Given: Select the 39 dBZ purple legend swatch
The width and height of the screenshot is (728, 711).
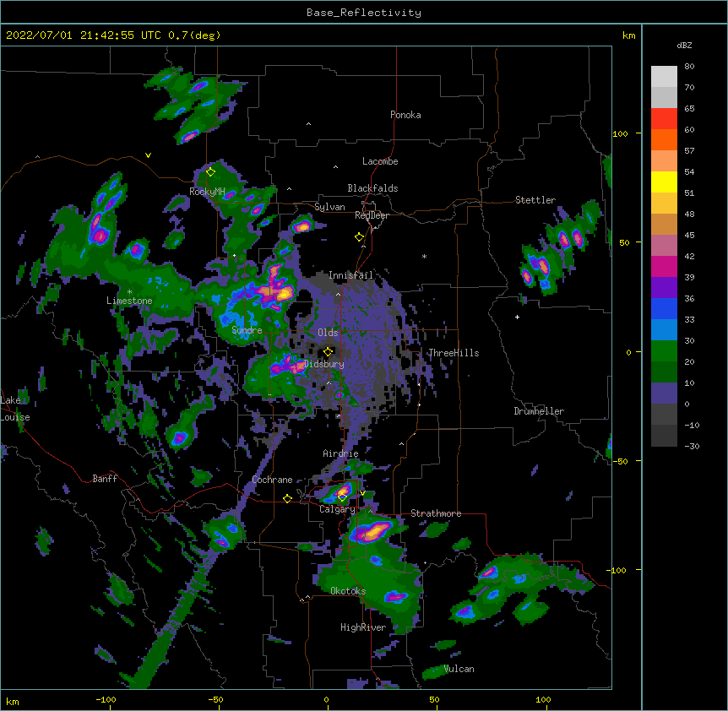Looking at the screenshot, I should (664, 288).
